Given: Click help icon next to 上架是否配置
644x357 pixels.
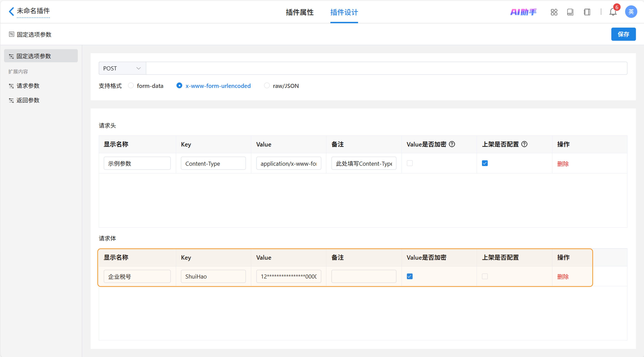Looking at the screenshot, I should pos(525,144).
